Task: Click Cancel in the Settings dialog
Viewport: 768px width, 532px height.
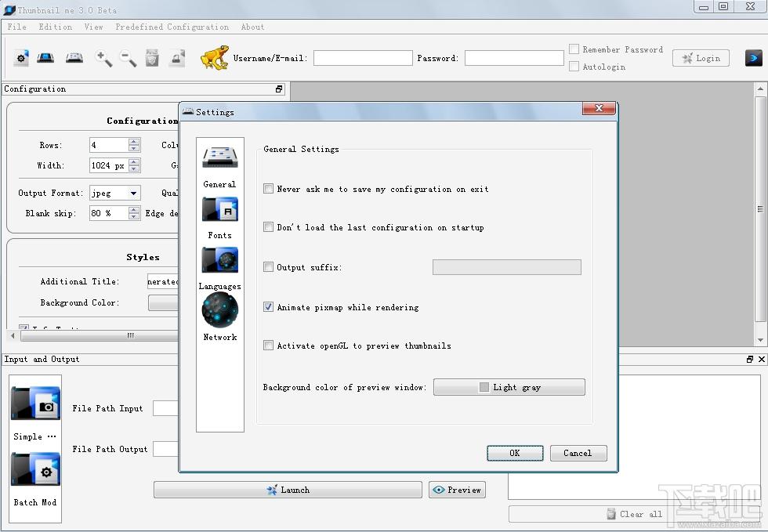Action: [578, 453]
